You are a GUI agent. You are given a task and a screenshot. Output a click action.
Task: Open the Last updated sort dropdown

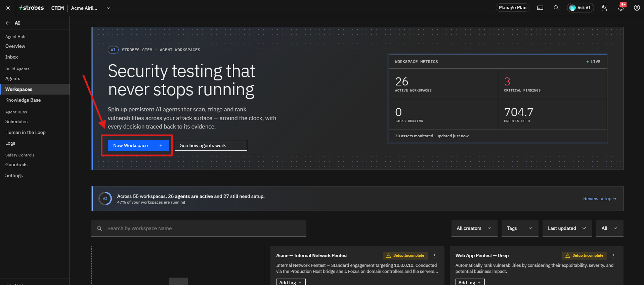coord(567,228)
